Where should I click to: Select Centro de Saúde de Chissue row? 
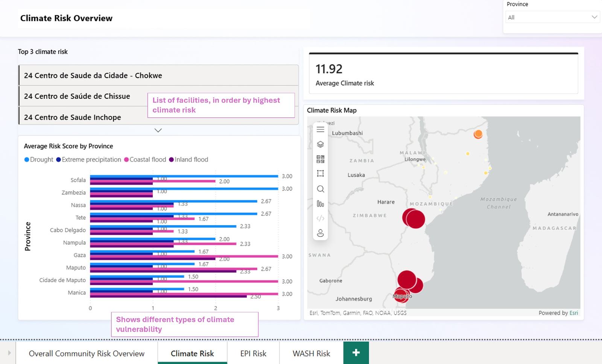tap(158, 96)
